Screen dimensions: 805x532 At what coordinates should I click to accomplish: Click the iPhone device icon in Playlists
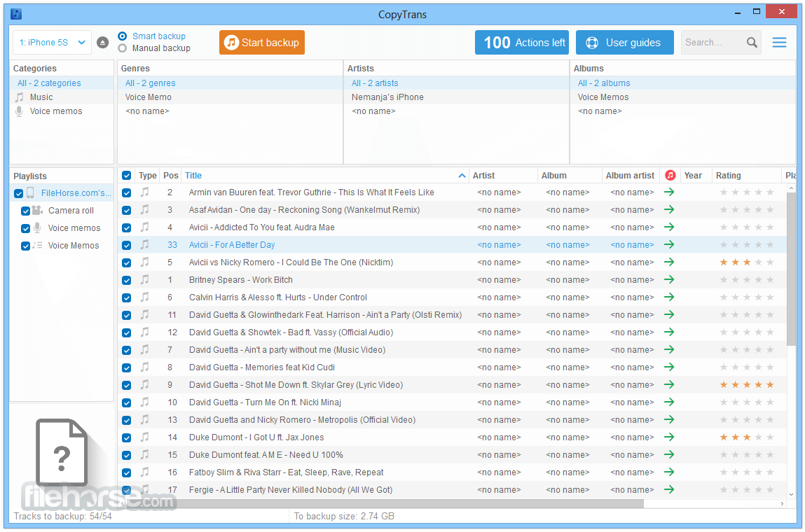click(30, 193)
